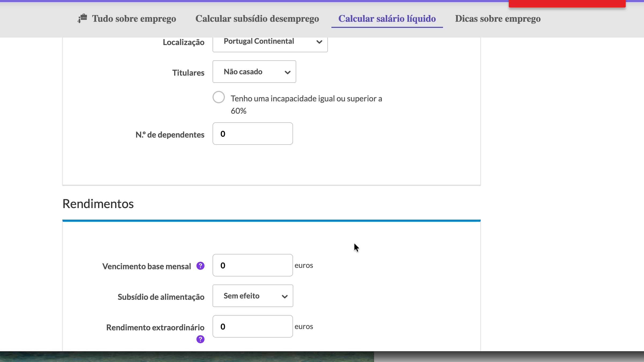Click the help icon next to Vencimento base mensal
This screenshot has height=362, width=644.
[x=200, y=266]
